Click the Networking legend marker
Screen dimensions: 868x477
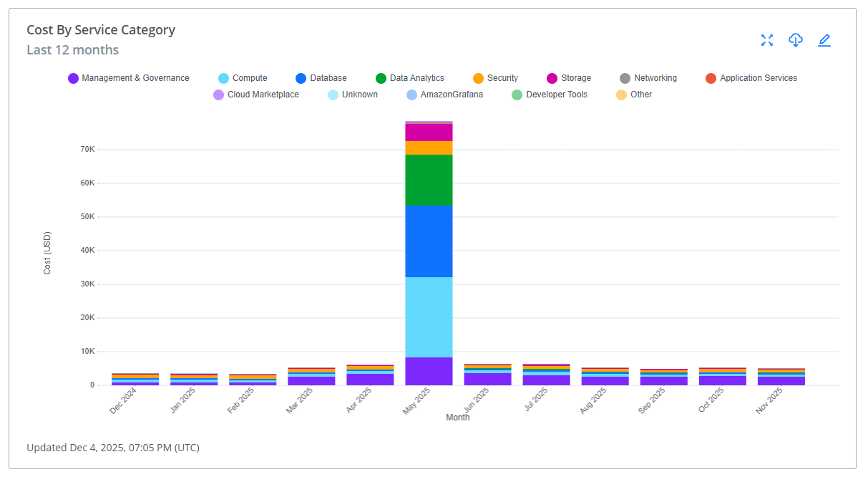click(x=625, y=78)
